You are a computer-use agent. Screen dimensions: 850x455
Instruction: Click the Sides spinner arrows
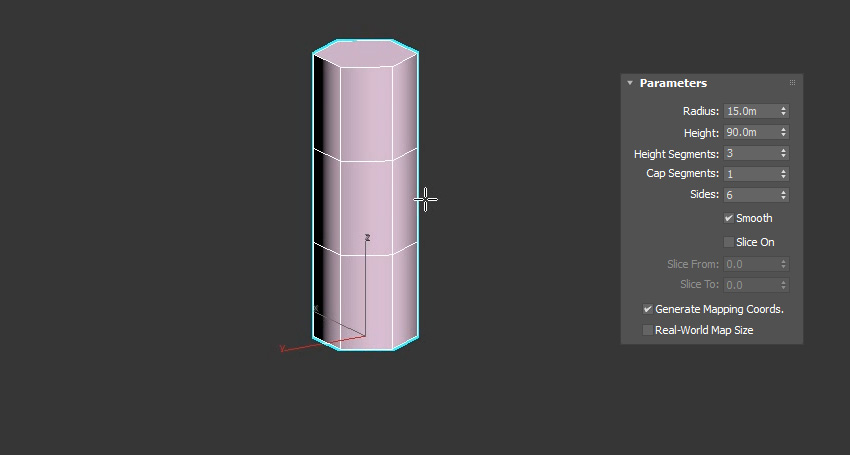coord(783,195)
